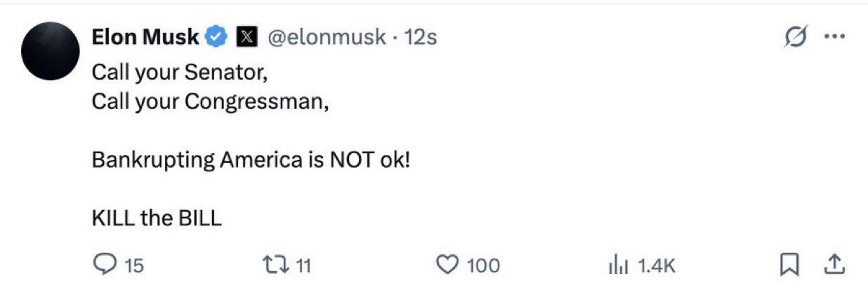
Task: Click the Grok slashed-circle icon
Action: [x=795, y=38]
